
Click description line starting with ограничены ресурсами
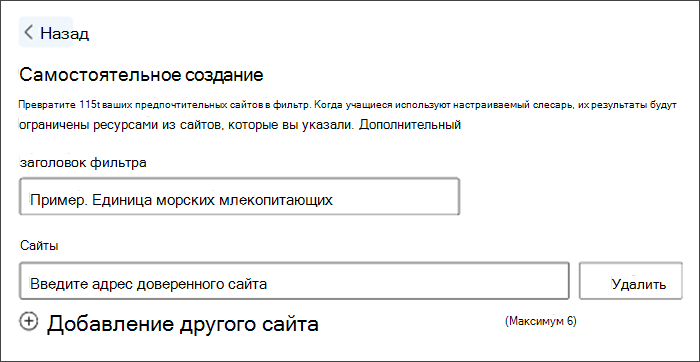point(240,125)
